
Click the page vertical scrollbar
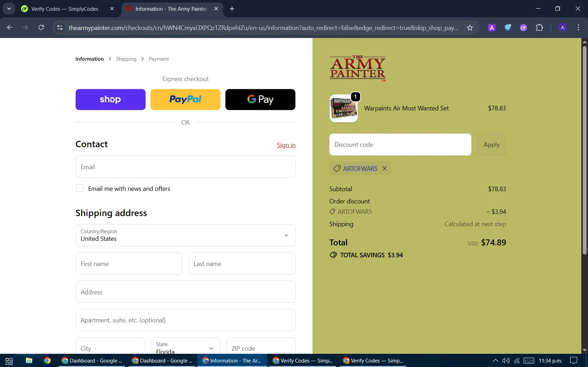click(x=584, y=151)
